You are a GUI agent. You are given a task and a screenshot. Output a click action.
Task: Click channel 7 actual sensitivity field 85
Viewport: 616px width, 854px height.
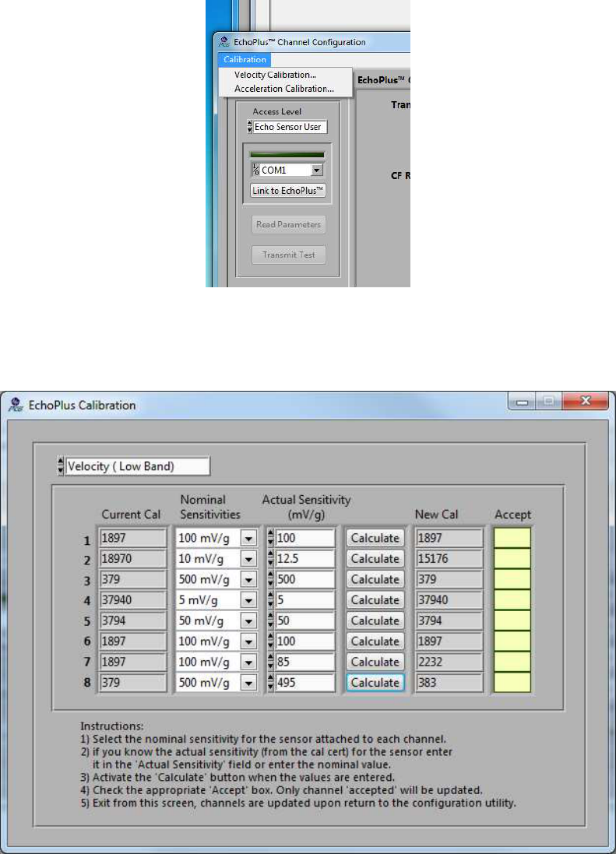tap(305, 662)
